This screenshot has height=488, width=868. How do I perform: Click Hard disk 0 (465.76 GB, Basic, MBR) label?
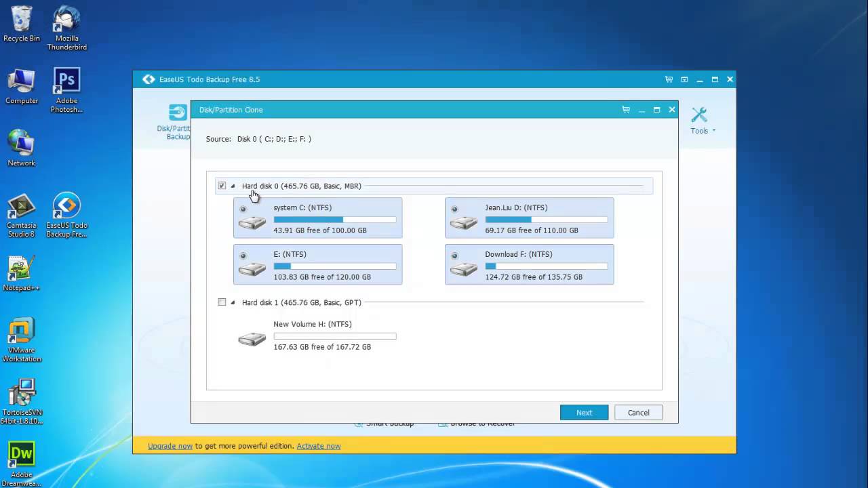pos(302,186)
